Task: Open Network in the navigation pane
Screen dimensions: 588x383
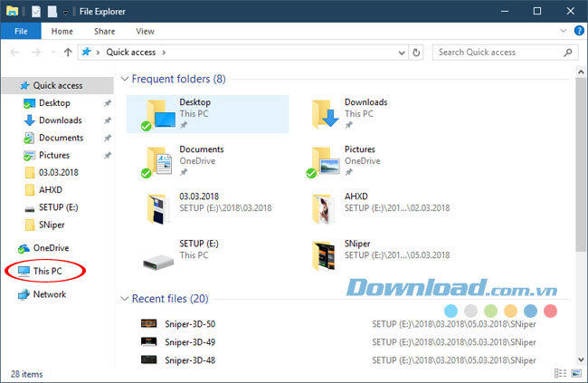Action: [x=49, y=294]
